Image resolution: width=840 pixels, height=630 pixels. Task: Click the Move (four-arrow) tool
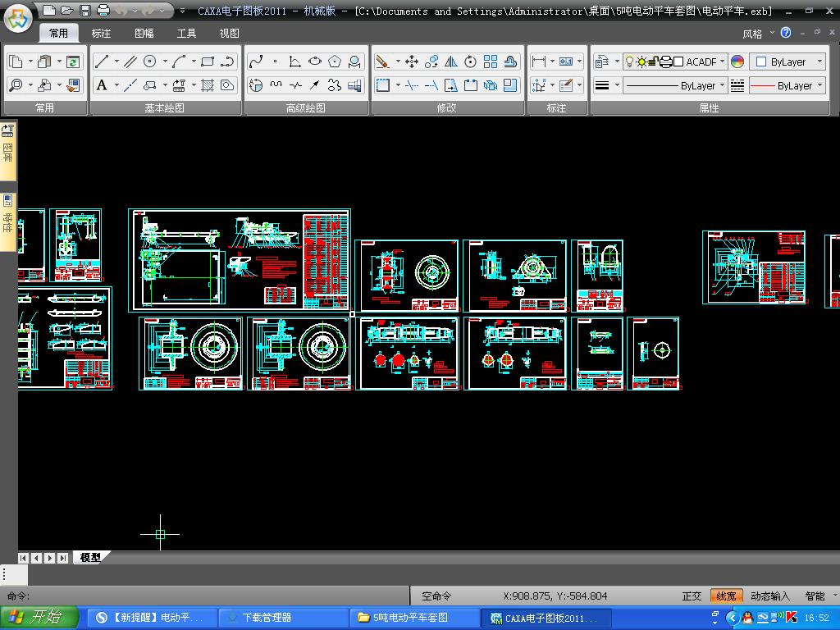point(412,62)
